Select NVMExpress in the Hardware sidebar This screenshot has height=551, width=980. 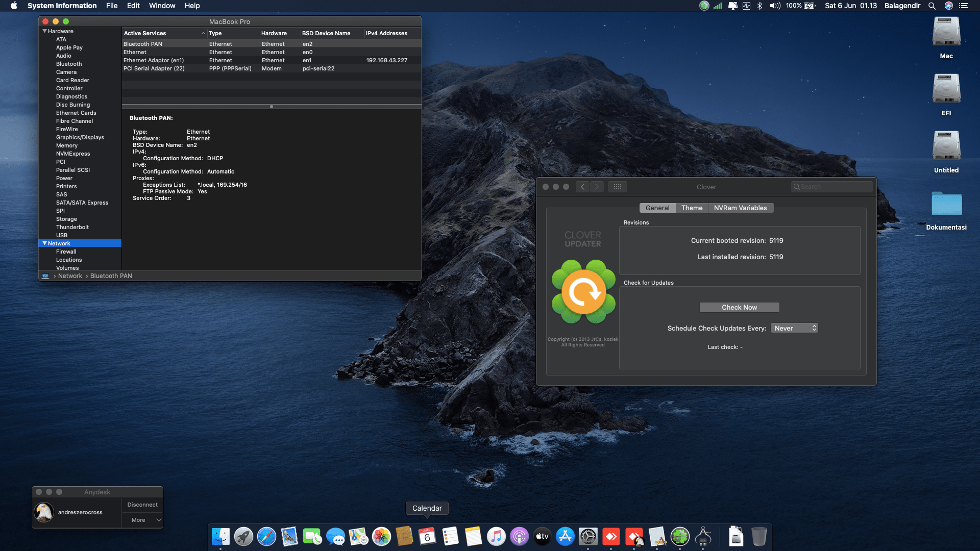pyautogui.click(x=73, y=154)
